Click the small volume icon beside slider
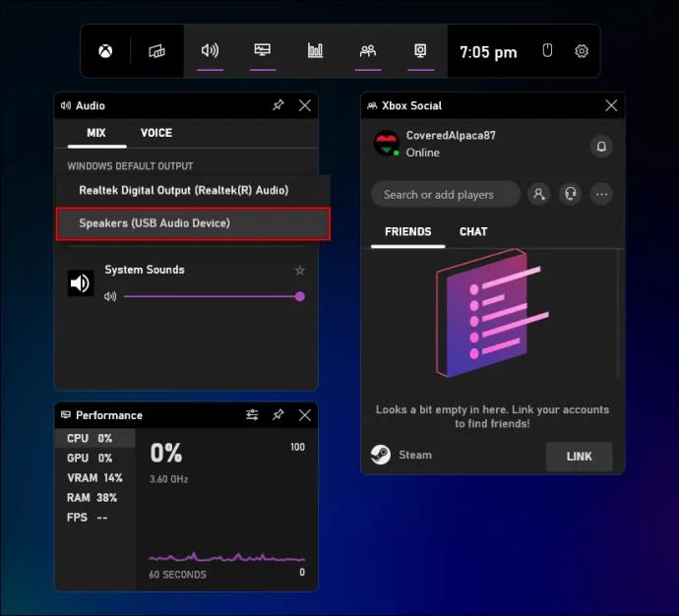679x616 pixels. click(110, 296)
